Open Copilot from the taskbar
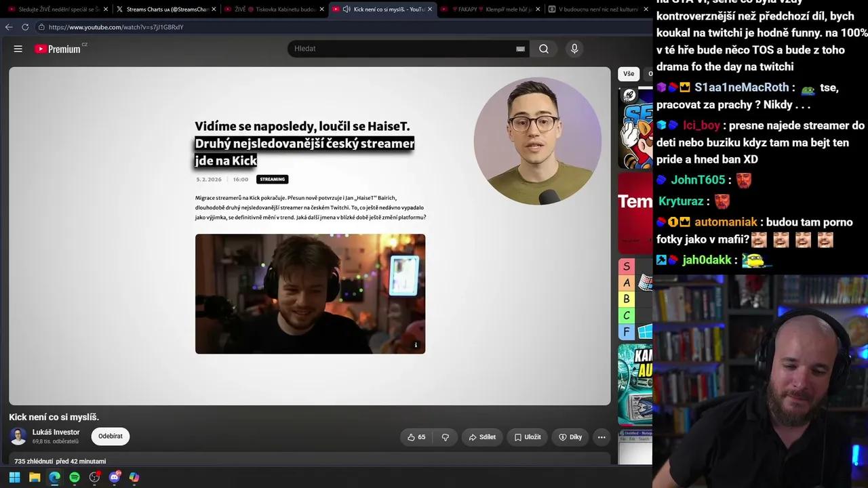This screenshot has height=488, width=868. (134, 477)
